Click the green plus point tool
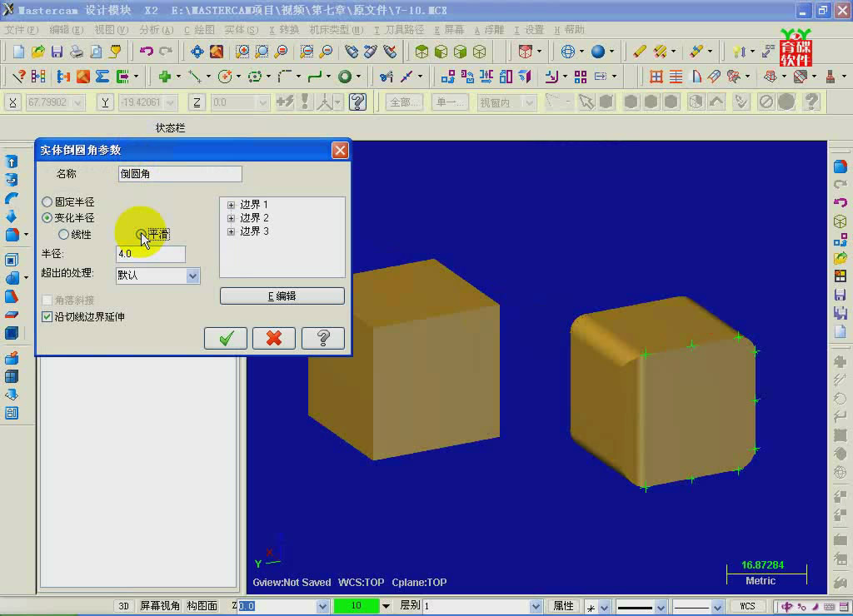Viewport: 853px width, 616px height. 164,77
